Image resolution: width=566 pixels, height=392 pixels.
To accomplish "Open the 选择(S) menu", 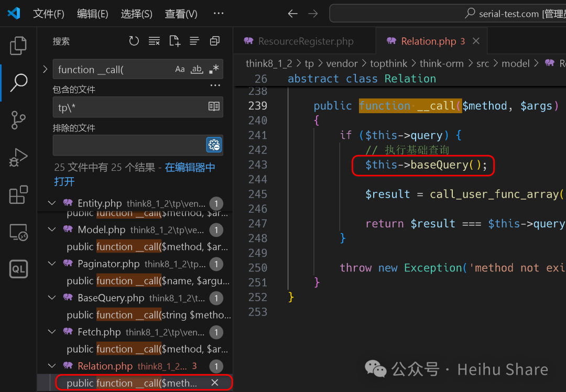I will tap(136, 14).
